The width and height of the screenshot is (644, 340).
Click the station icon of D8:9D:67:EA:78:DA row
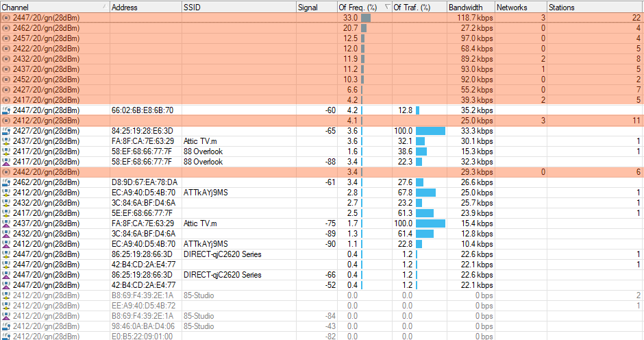[x=6, y=182]
